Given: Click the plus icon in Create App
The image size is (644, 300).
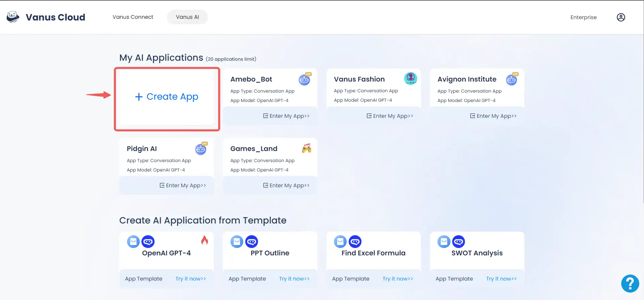Looking at the screenshot, I should (x=139, y=97).
